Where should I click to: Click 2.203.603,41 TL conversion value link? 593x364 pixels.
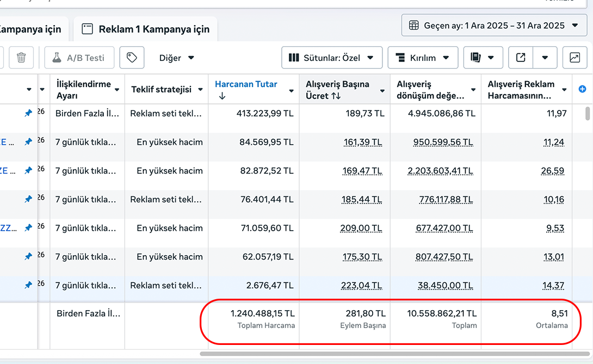click(441, 171)
